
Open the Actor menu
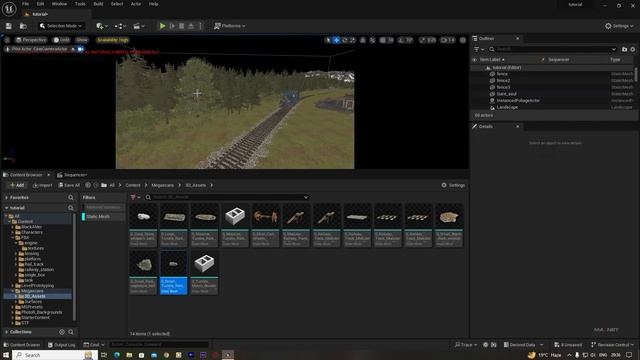(x=136, y=4)
